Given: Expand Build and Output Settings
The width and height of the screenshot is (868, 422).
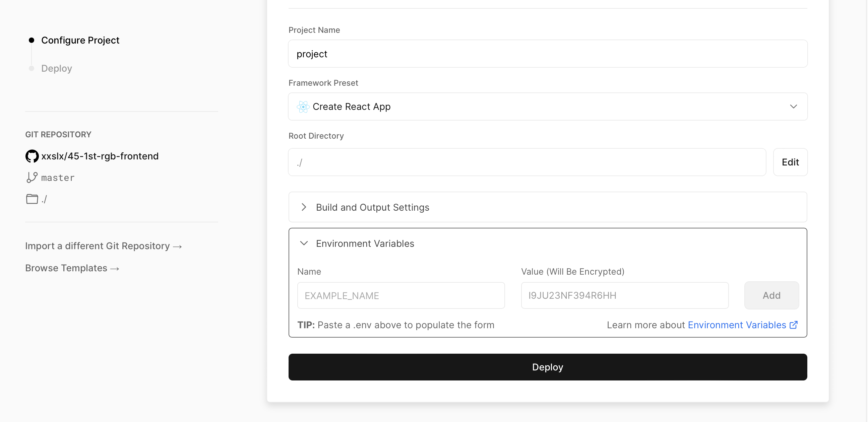Looking at the screenshot, I should click(548, 207).
